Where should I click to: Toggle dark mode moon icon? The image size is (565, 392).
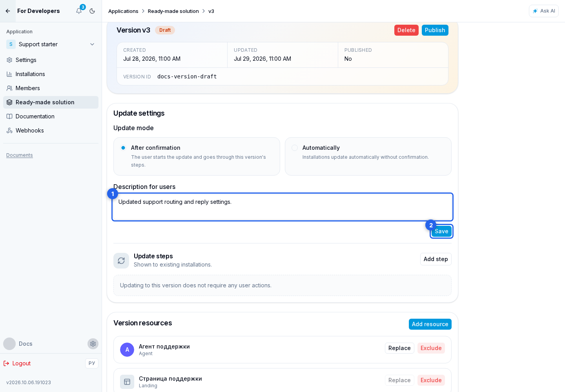[92, 11]
